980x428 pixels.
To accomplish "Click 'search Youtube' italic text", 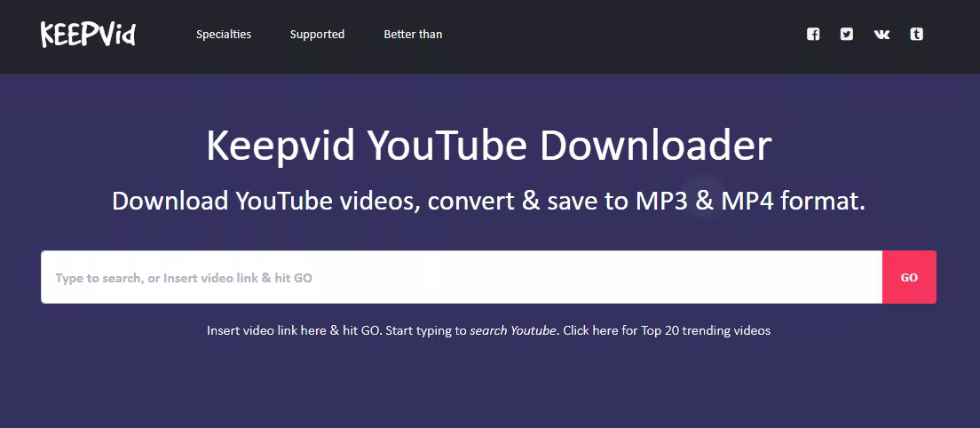I will (x=512, y=330).
